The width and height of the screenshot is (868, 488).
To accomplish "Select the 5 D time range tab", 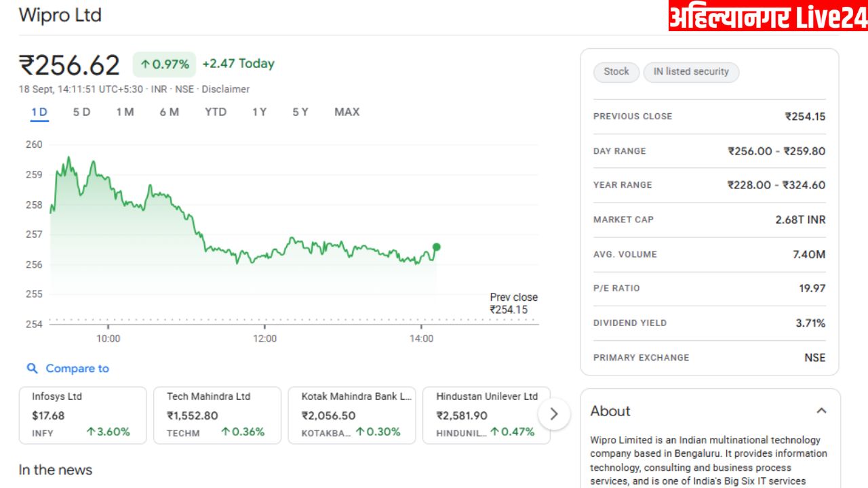I will pyautogui.click(x=81, y=112).
